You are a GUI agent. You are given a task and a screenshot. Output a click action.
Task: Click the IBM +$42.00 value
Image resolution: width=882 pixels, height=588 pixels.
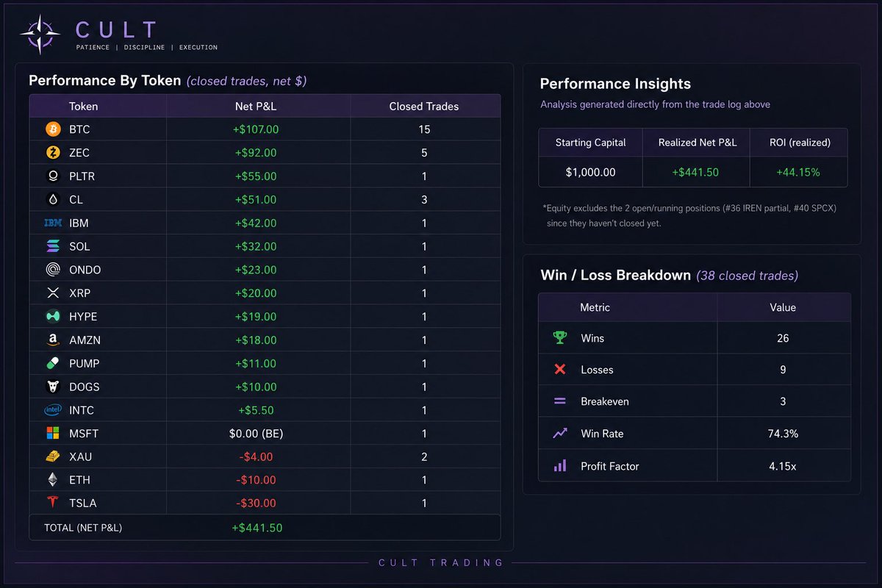(256, 223)
